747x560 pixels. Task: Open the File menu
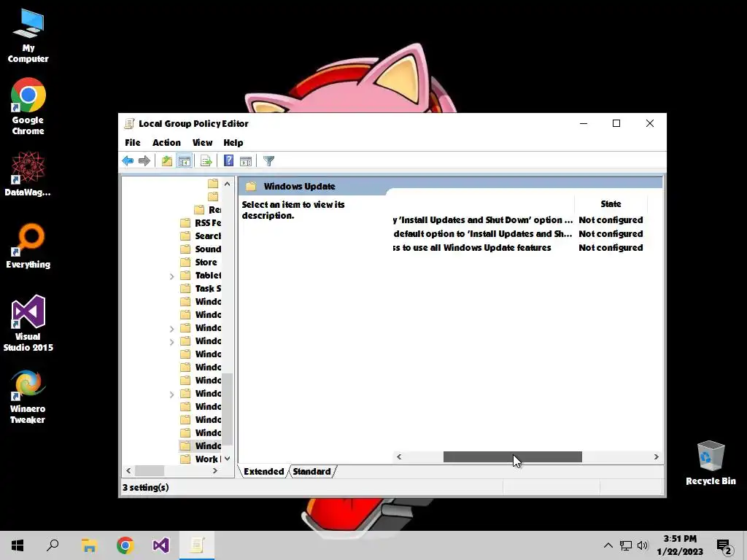(133, 142)
